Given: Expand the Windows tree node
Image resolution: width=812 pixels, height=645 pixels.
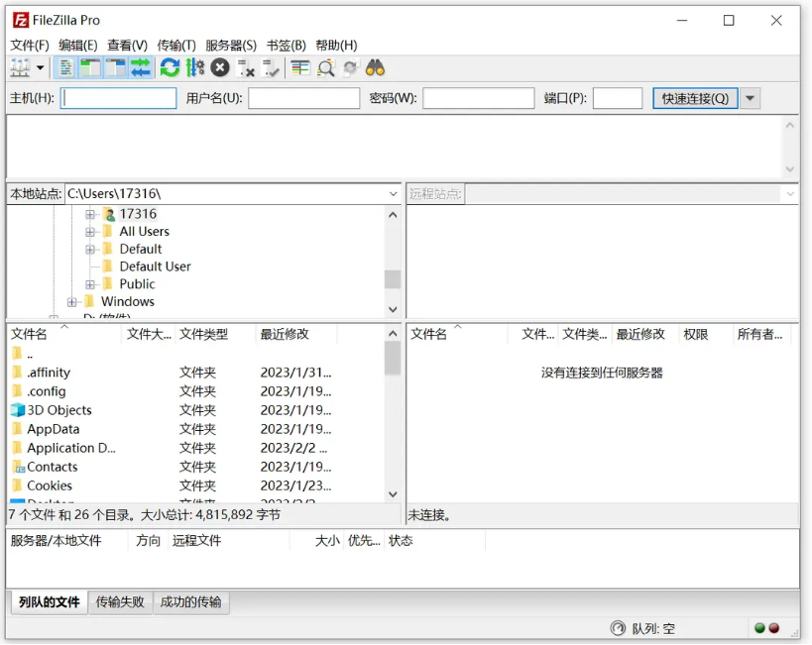Looking at the screenshot, I should [x=71, y=302].
